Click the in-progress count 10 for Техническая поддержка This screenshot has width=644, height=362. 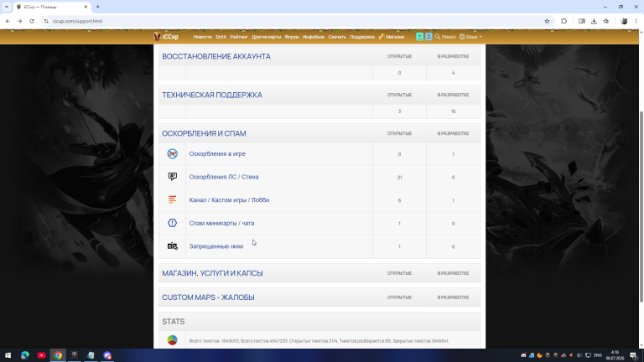tap(453, 111)
